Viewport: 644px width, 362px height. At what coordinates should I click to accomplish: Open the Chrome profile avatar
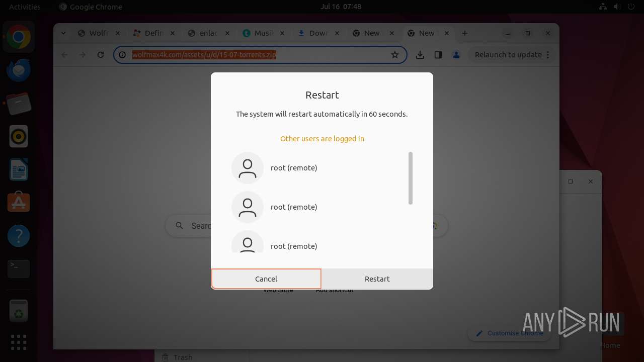[x=456, y=55]
